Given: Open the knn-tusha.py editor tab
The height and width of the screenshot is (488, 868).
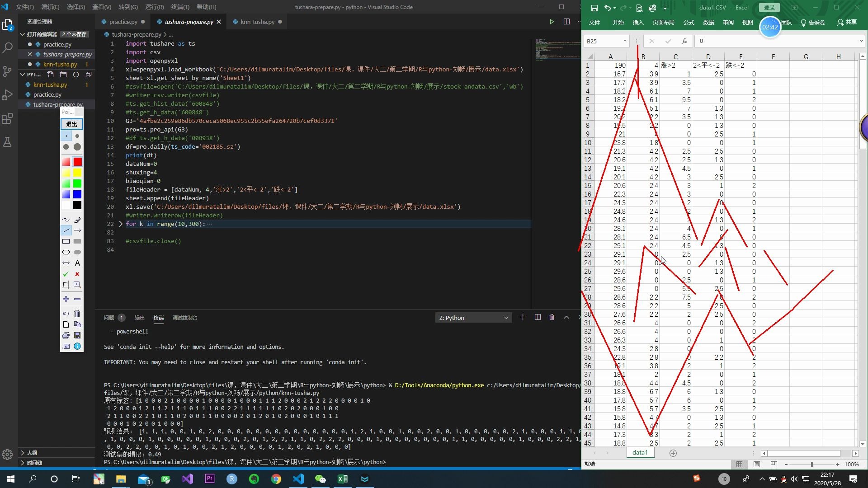Looking at the screenshot, I should [x=257, y=22].
